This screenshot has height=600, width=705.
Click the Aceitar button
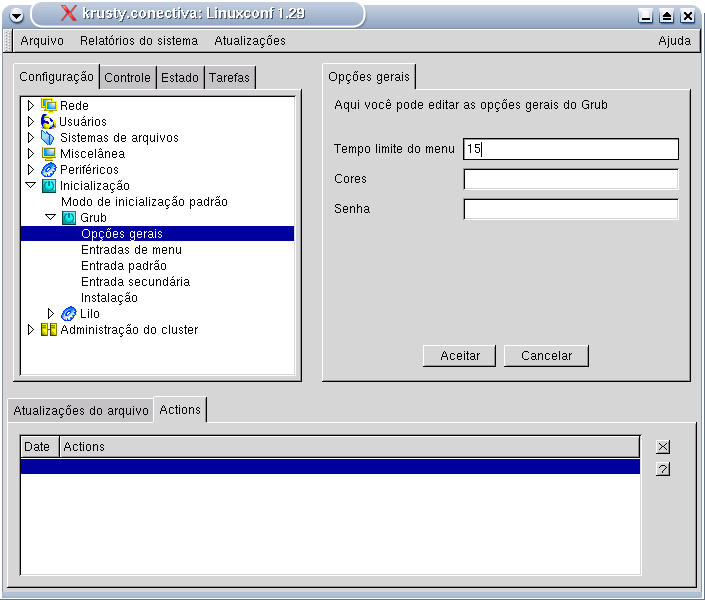(460, 356)
